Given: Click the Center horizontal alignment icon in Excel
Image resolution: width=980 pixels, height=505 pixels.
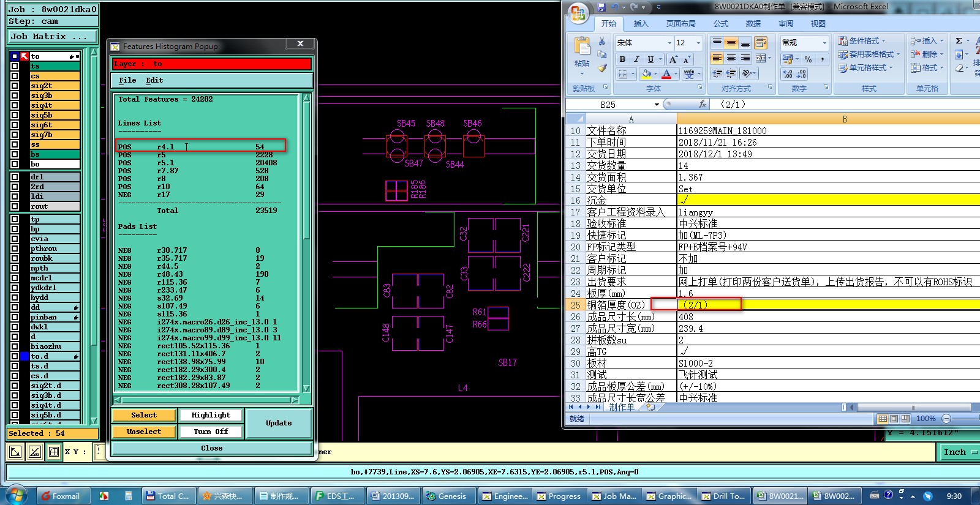Looking at the screenshot, I should pyautogui.click(x=731, y=58).
